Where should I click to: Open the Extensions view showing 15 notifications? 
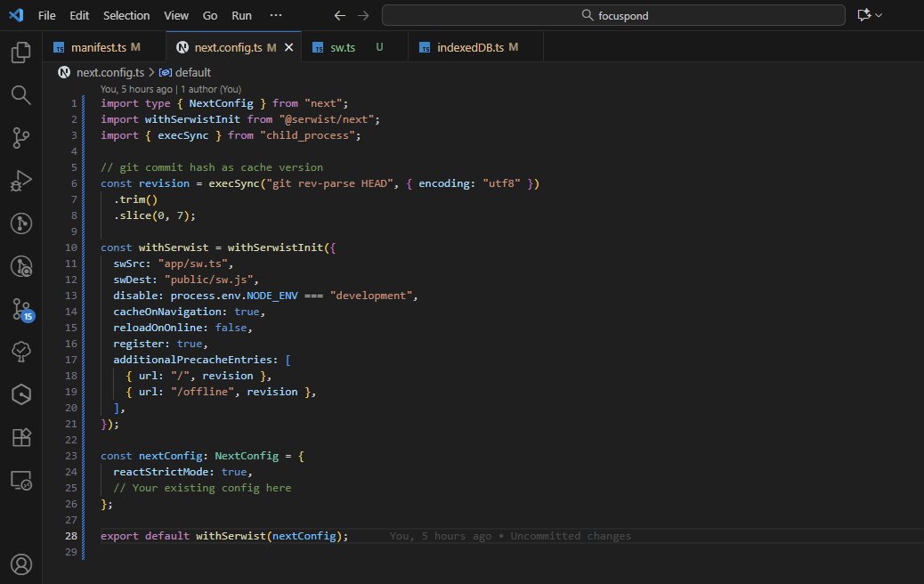click(x=20, y=309)
